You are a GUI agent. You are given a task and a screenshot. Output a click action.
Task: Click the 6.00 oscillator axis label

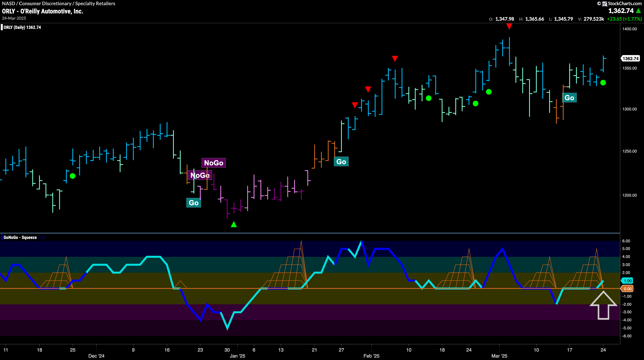pyautogui.click(x=626, y=241)
